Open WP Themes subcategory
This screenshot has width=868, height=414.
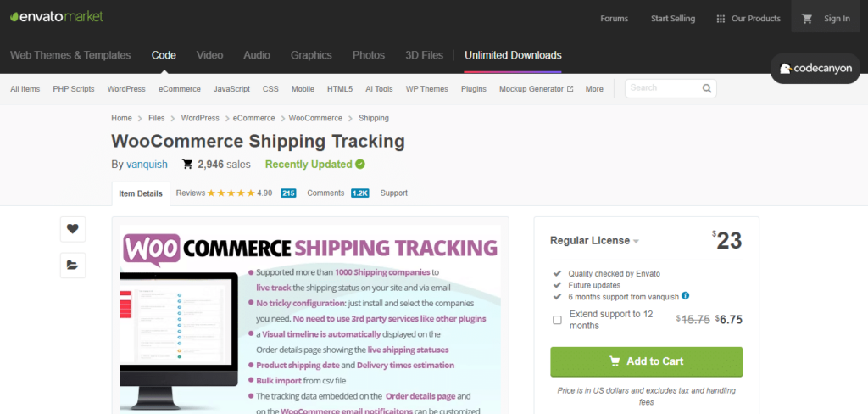427,89
